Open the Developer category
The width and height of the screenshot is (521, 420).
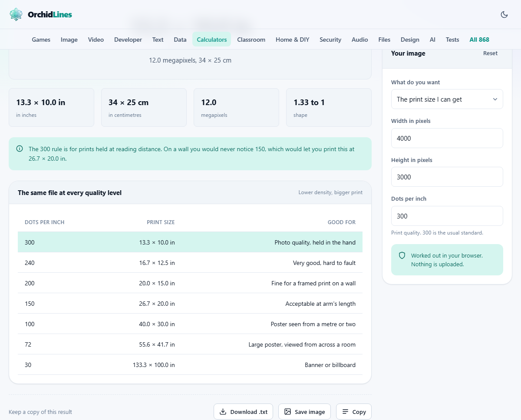(x=128, y=40)
